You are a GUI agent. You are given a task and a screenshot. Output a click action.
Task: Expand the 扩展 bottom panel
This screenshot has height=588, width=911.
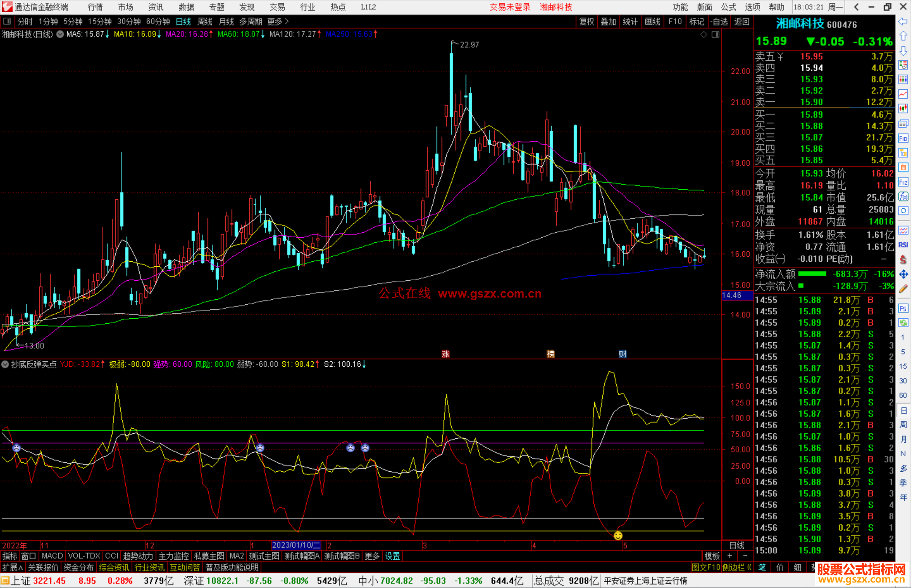[13, 567]
